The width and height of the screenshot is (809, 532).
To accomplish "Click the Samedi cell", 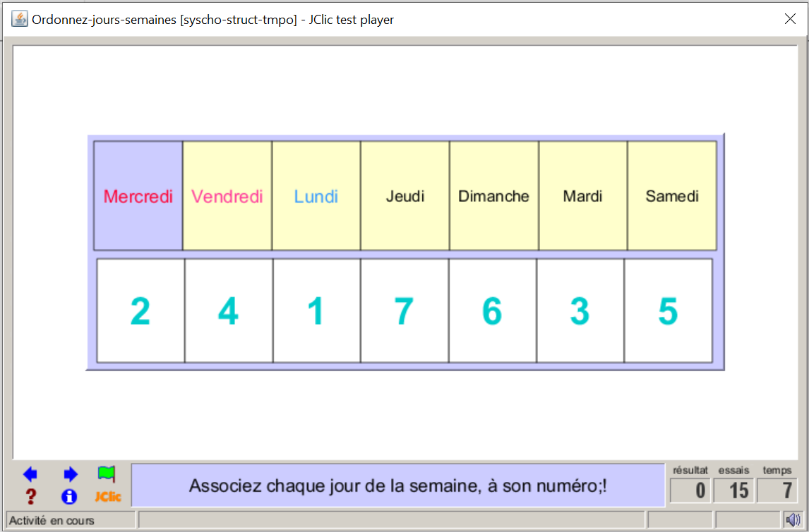I will pos(672,196).
